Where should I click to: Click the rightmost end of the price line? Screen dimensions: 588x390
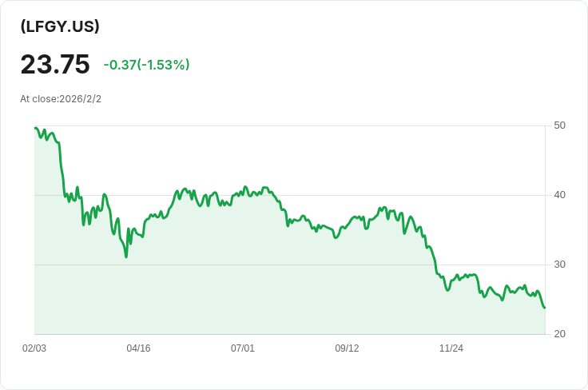pos(545,308)
